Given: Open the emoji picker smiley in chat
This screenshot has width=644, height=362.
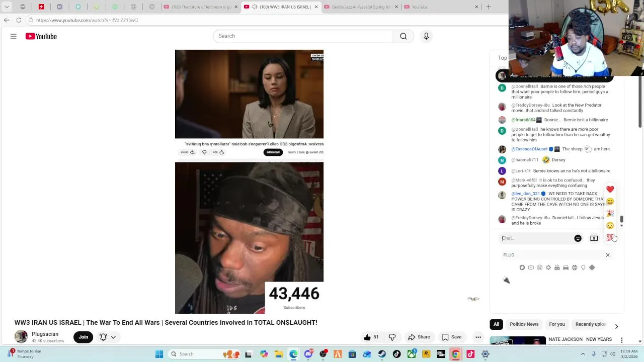Looking at the screenshot, I should coord(578,238).
